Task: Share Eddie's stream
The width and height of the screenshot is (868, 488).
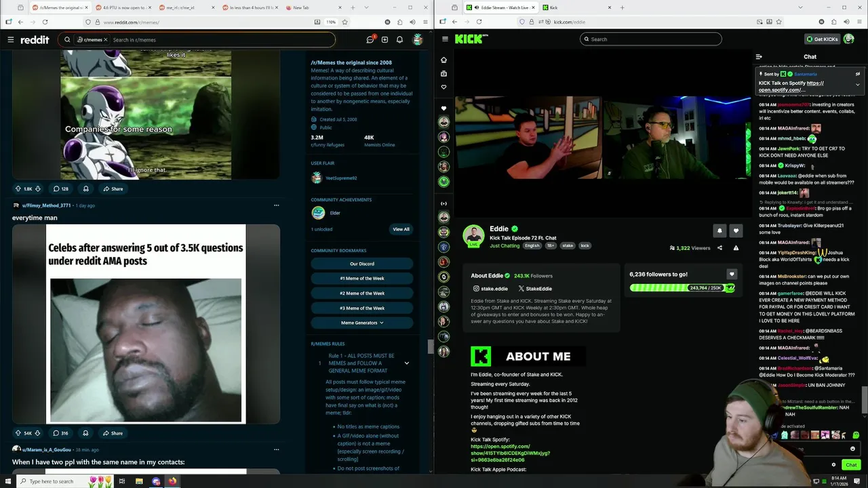Action: pyautogui.click(x=719, y=248)
